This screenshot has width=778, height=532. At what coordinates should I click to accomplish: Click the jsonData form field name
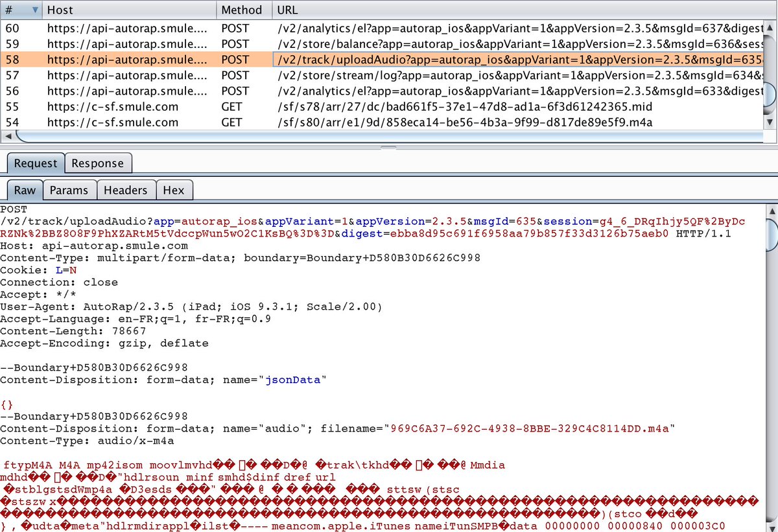tap(292, 380)
